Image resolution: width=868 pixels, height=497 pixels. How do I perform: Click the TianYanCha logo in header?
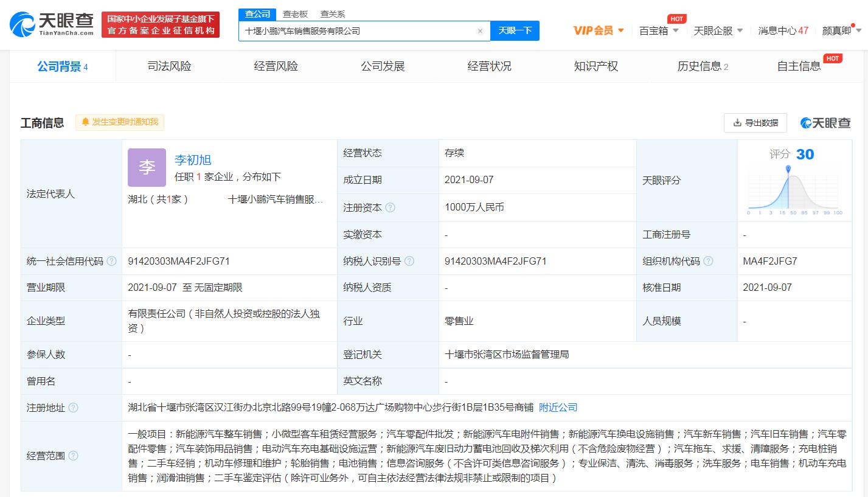pyautogui.click(x=52, y=24)
